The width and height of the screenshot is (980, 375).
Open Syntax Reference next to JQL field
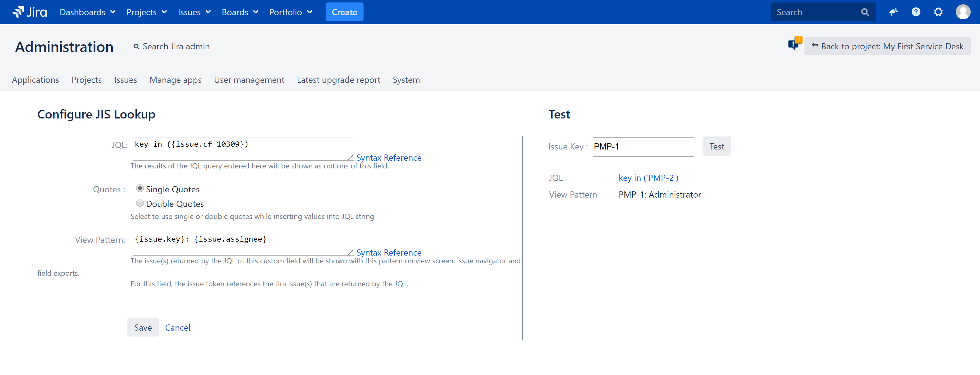389,157
